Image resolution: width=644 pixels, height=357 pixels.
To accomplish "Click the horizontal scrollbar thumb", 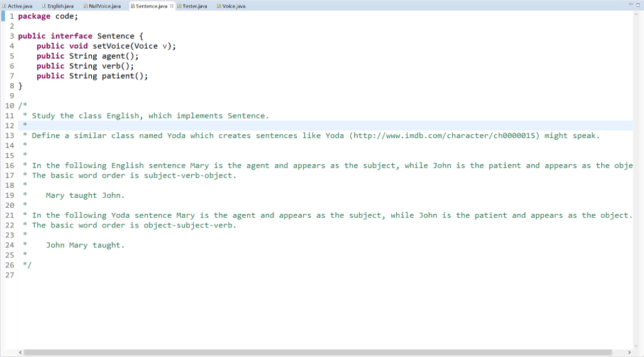I will [x=318, y=353].
